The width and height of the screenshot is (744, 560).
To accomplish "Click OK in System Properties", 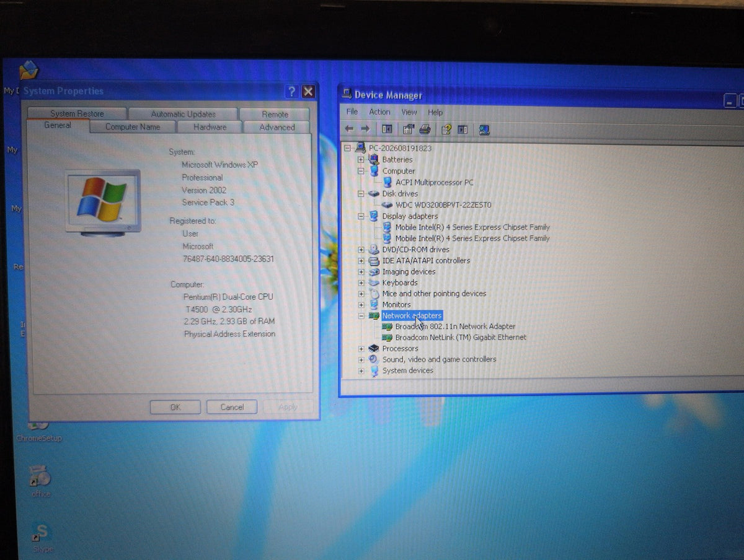I will point(175,407).
